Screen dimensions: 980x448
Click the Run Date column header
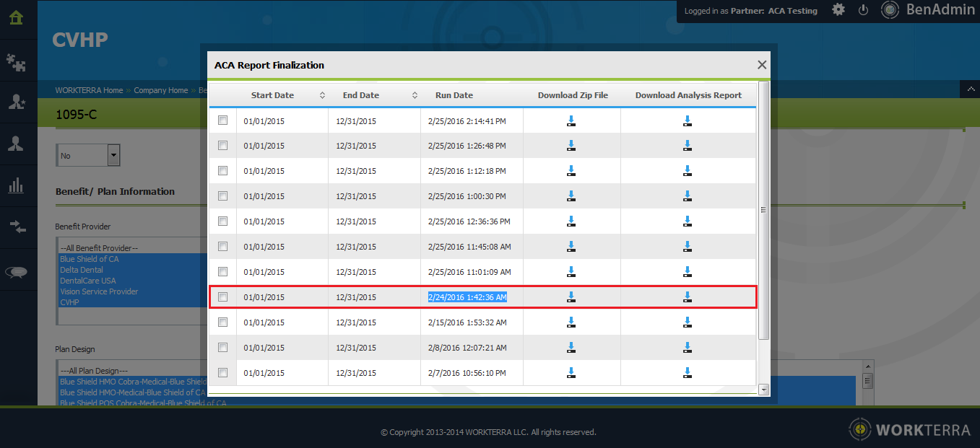454,95
